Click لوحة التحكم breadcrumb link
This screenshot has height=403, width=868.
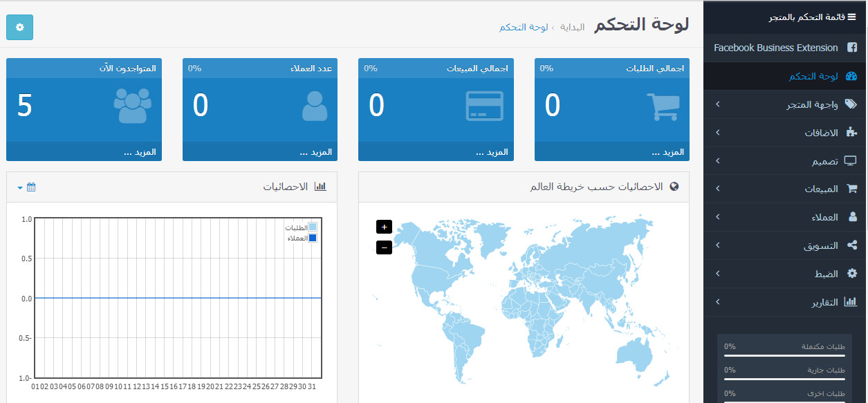pyautogui.click(x=524, y=27)
